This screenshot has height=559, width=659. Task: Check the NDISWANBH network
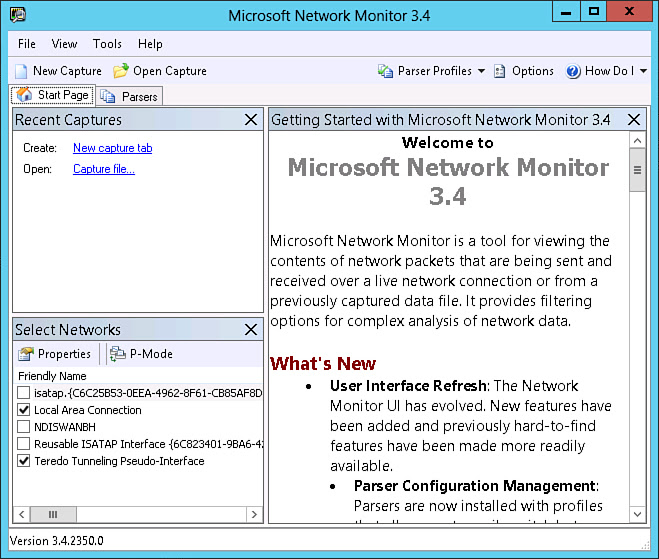24,427
